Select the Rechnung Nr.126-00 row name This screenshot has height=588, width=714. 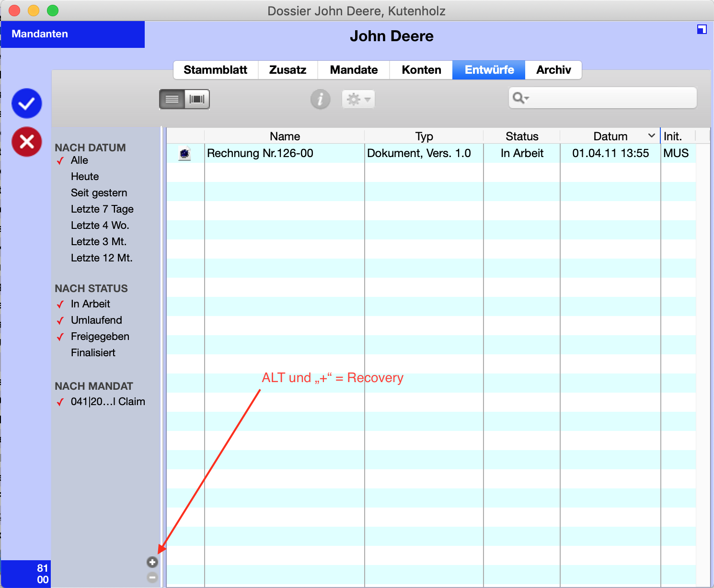click(260, 153)
